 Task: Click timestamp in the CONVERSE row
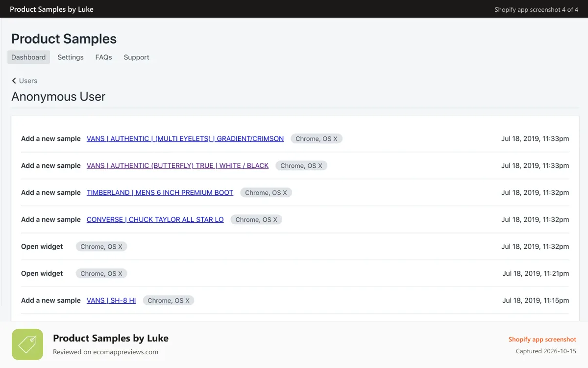point(535,219)
